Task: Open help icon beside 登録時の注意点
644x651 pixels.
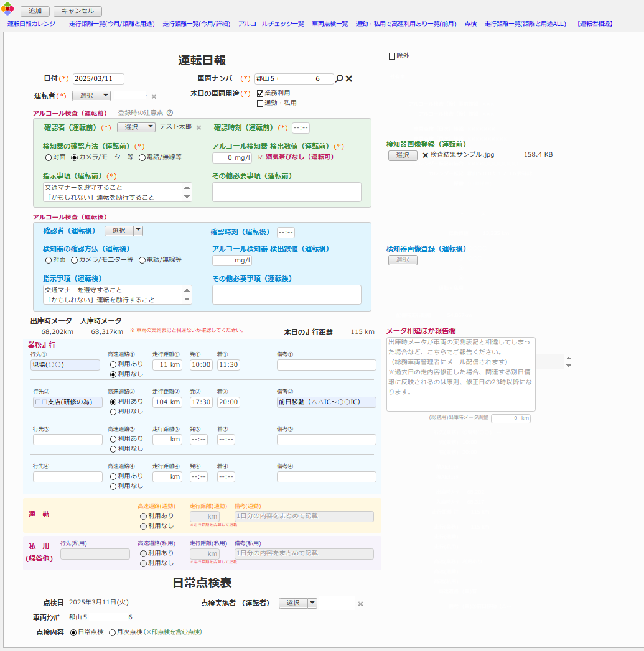Action: [x=169, y=113]
